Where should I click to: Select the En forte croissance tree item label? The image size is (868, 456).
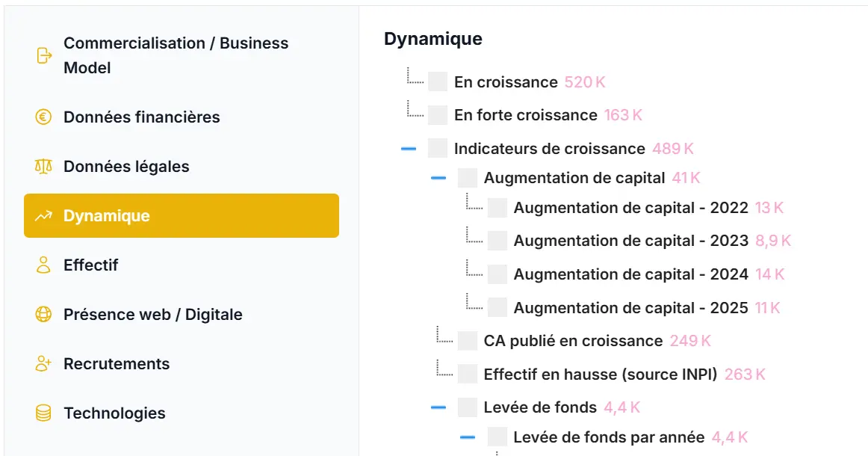pos(522,114)
